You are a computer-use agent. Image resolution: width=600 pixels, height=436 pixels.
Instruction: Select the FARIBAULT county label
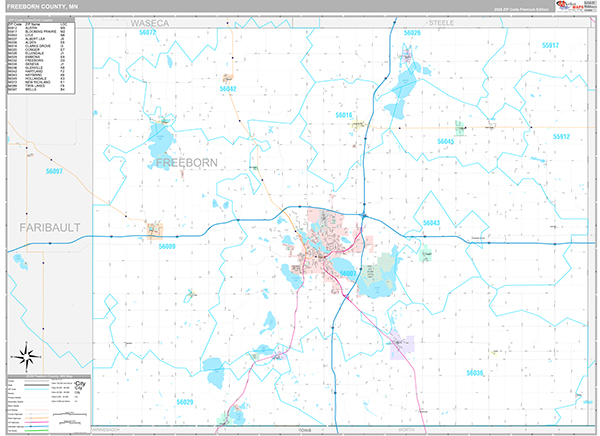pyautogui.click(x=50, y=229)
